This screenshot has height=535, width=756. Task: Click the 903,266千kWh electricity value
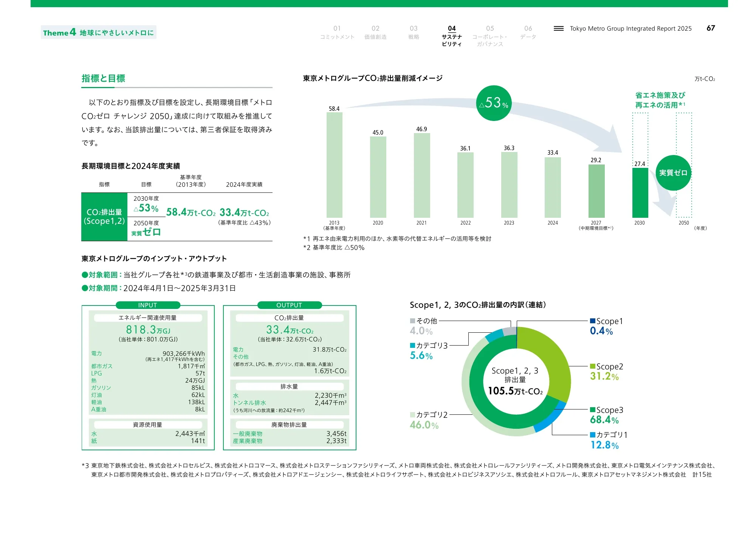(184, 354)
